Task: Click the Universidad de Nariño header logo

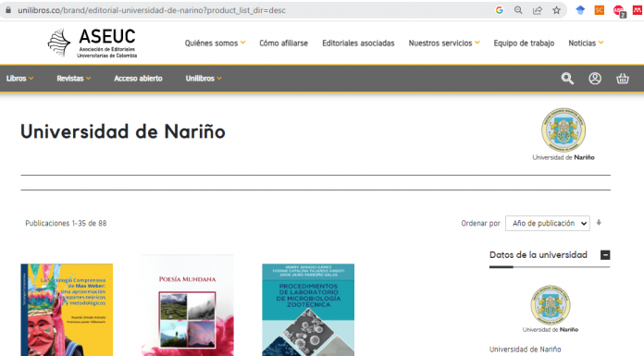Action: pos(563,134)
